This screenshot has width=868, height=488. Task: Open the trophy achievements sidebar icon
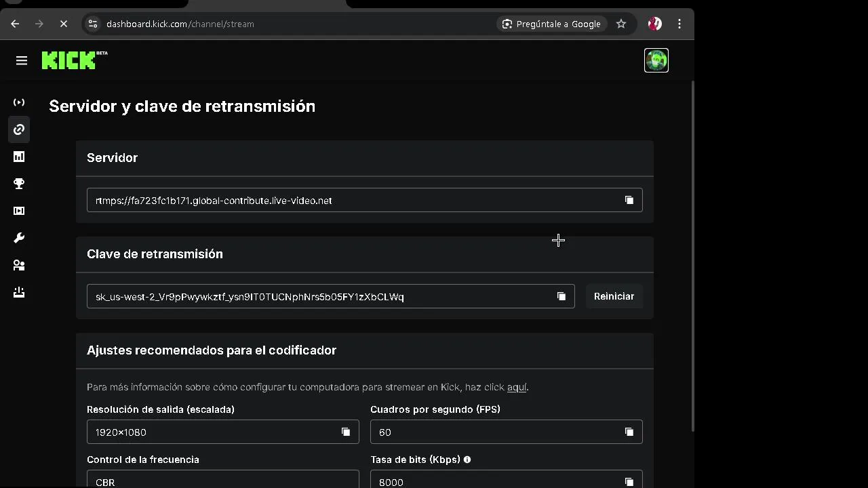coord(19,184)
